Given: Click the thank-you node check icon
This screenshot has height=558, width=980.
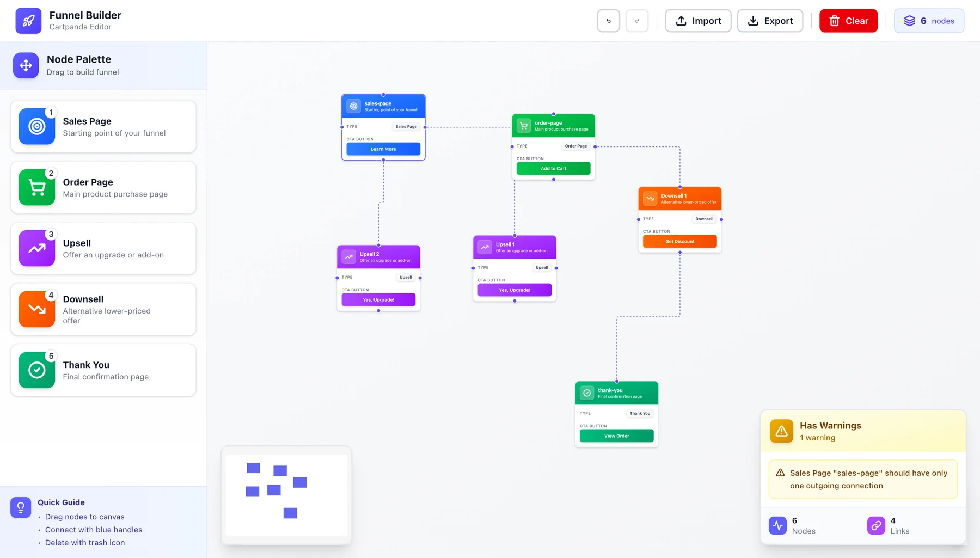Looking at the screenshot, I should click(587, 393).
